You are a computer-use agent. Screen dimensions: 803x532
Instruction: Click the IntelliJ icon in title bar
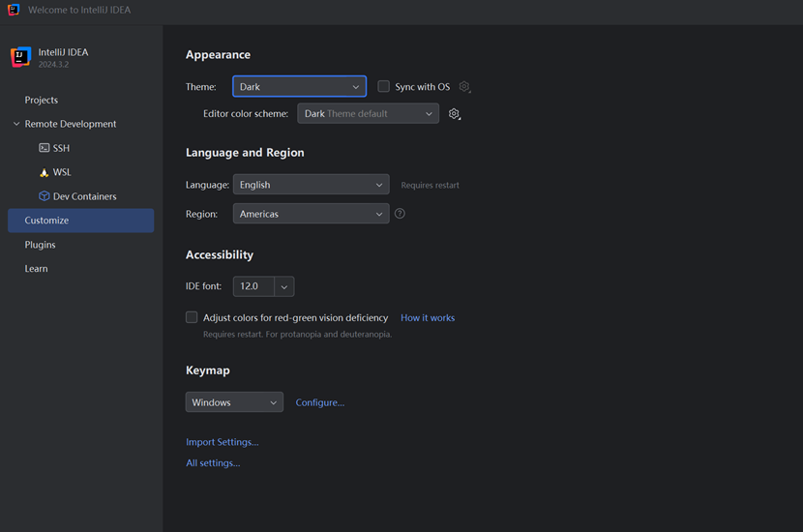pos(14,10)
